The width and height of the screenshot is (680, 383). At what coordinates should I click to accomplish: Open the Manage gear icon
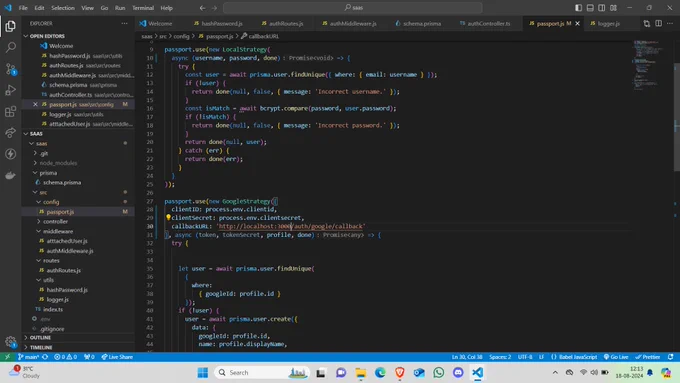tap(10, 342)
